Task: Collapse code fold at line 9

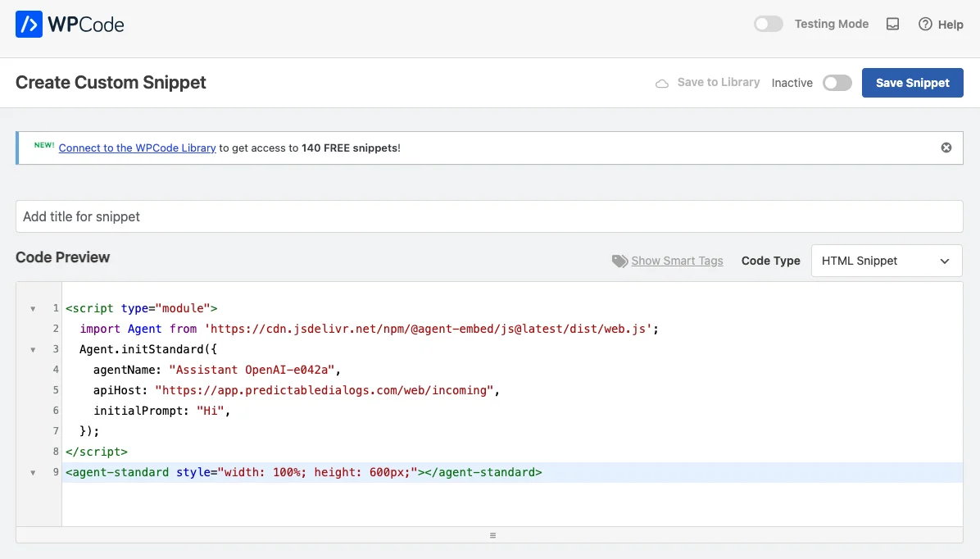Action: coord(33,473)
